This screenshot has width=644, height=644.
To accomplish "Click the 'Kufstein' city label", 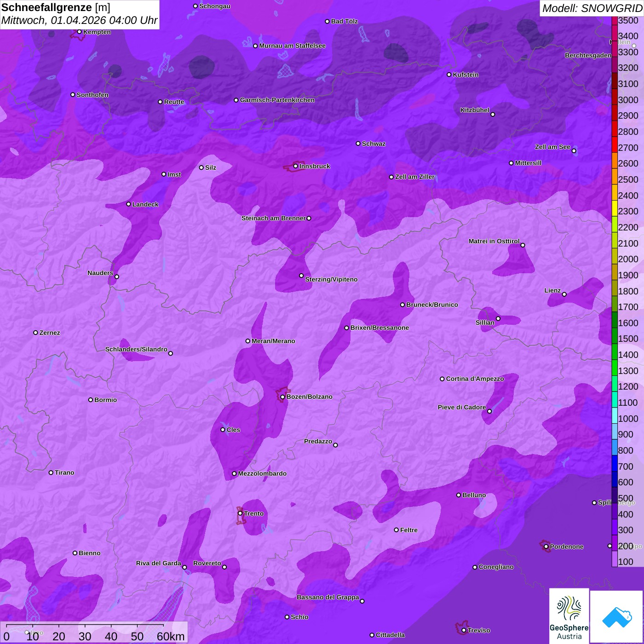I will point(466,75).
